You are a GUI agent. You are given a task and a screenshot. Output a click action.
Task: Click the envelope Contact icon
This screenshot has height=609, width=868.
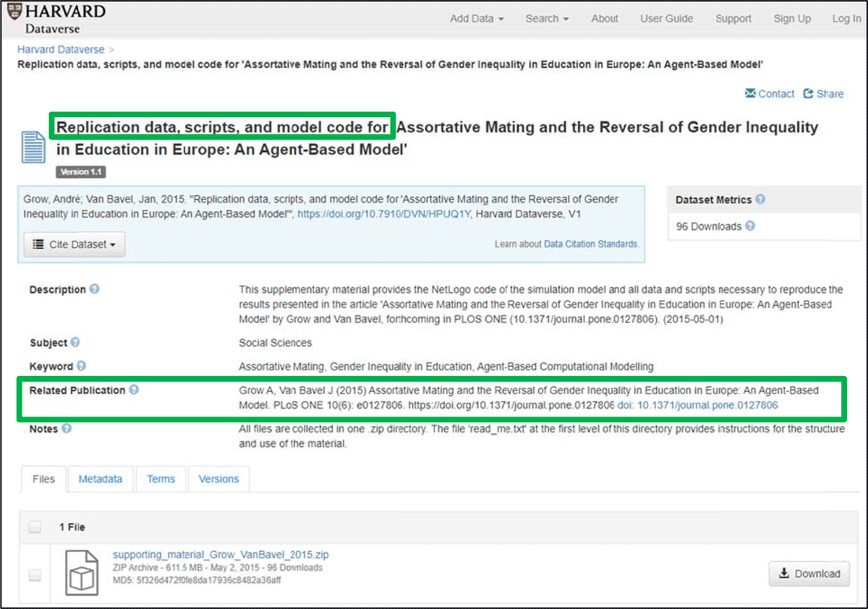pos(751,93)
